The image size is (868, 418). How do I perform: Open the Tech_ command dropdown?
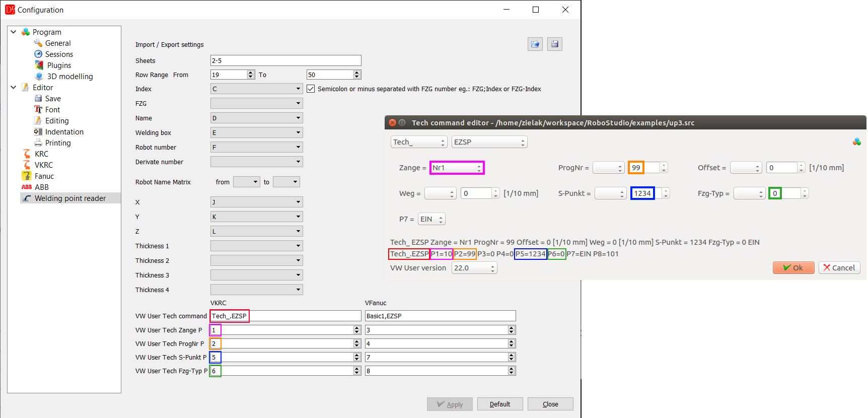point(419,142)
